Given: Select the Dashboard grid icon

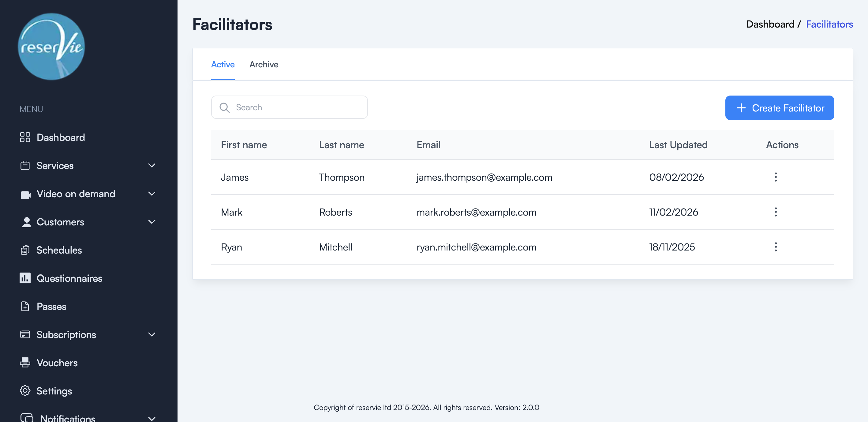Looking at the screenshot, I should pyautogui.click(x=25, y=137).
